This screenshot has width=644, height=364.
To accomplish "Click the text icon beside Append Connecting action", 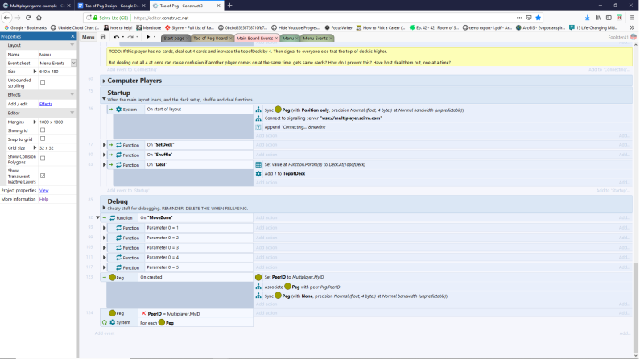I will click(258, 127).
